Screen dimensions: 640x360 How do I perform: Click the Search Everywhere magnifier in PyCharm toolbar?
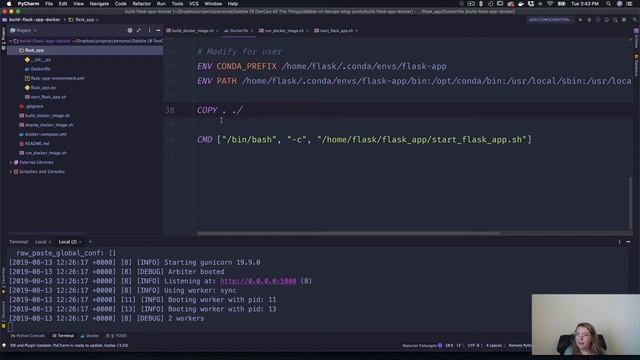click(x=635, y=20)
